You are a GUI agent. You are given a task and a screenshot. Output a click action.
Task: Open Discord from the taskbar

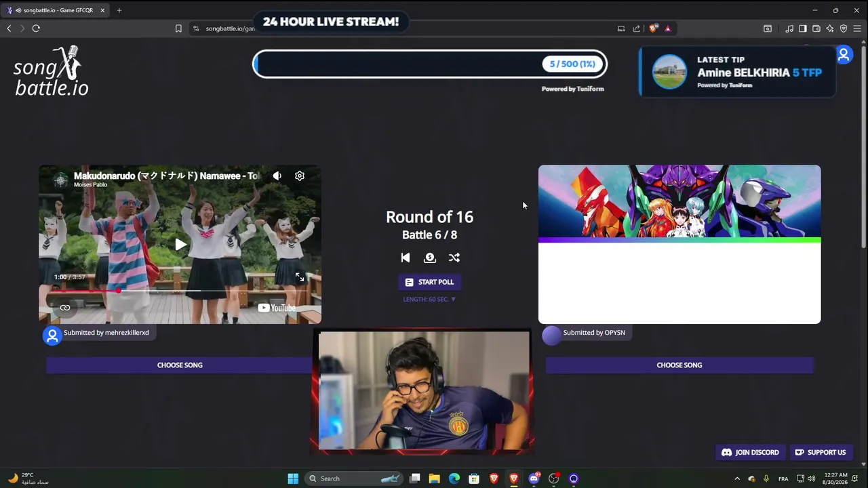[534, 479]
